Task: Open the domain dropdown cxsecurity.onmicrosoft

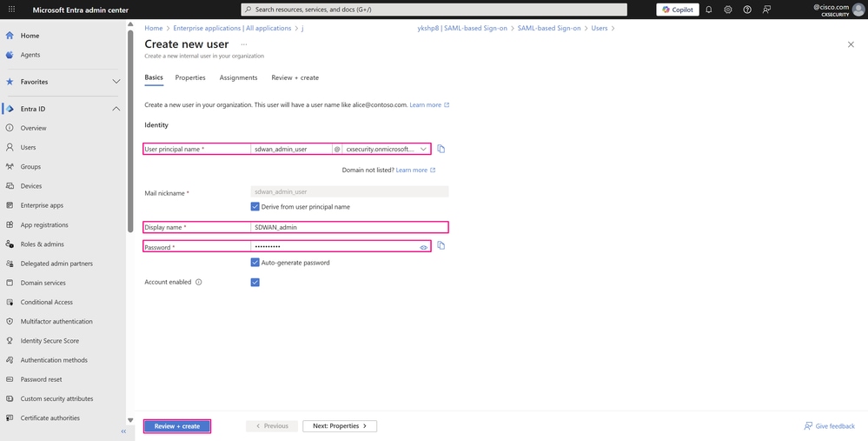Action: (387, 149)
